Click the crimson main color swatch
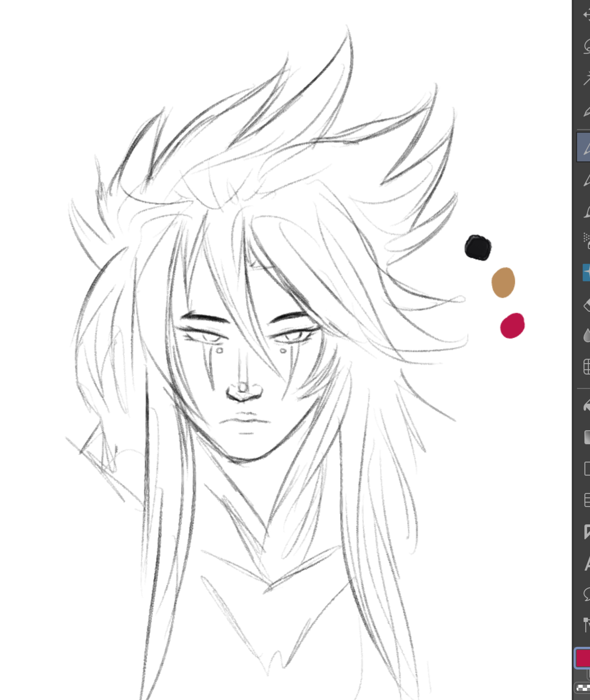The image size is (590, 700). [x=583, y=658]
